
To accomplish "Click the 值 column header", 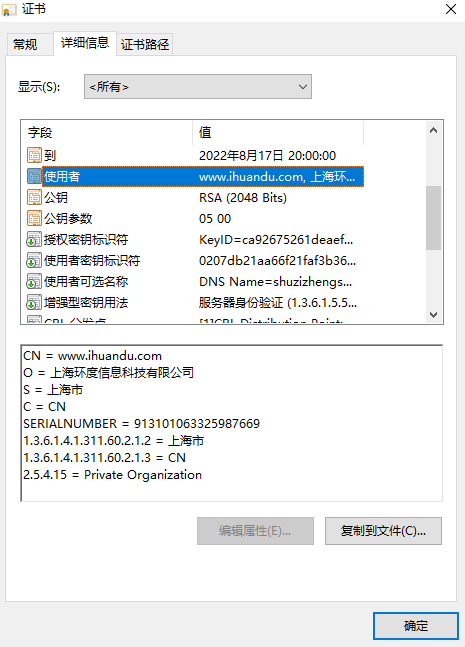I will click(x=278, y=132).
